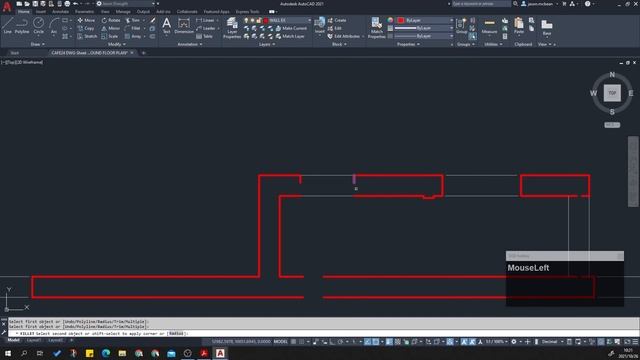Viewport: 640px width, 360px height.
Task: Open Windows Start menu
Action: click(8, 353)
